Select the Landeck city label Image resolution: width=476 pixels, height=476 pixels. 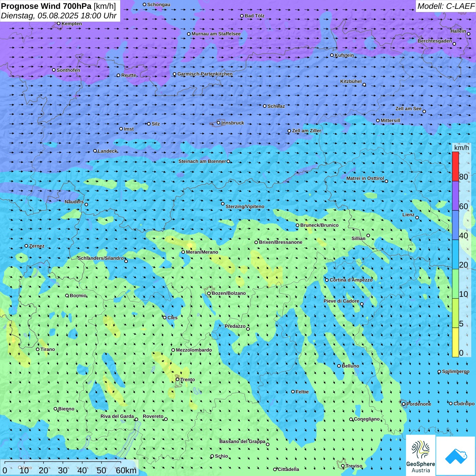click(107, 151)
